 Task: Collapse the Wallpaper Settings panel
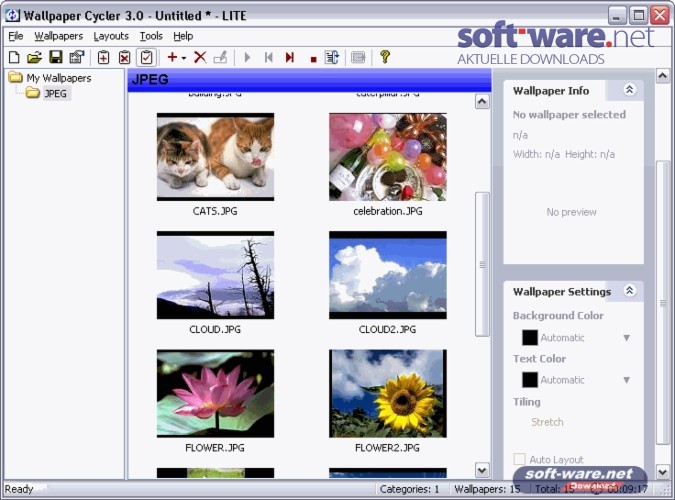629,291
